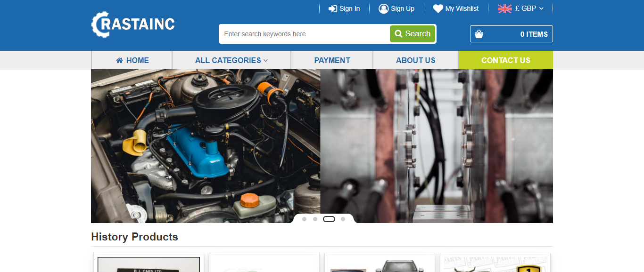Click the shopping basket icon

point(479,34)
